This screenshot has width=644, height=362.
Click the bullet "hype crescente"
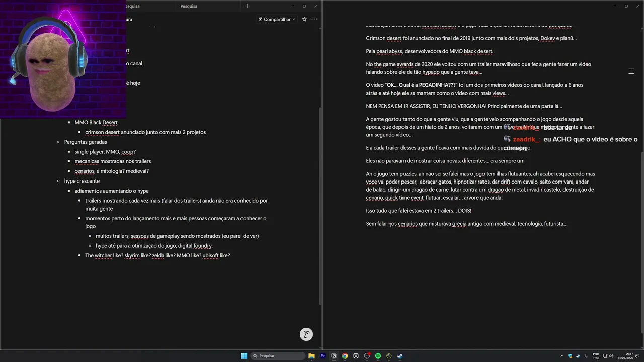click(x=82, y=181)
